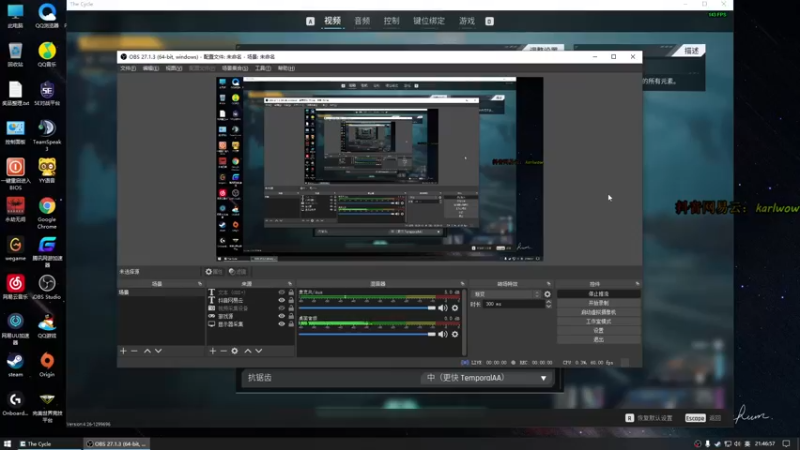Screen dimensions: 800x450
Task: Open OBS 设置 settings button
Action: coord(598,331)
